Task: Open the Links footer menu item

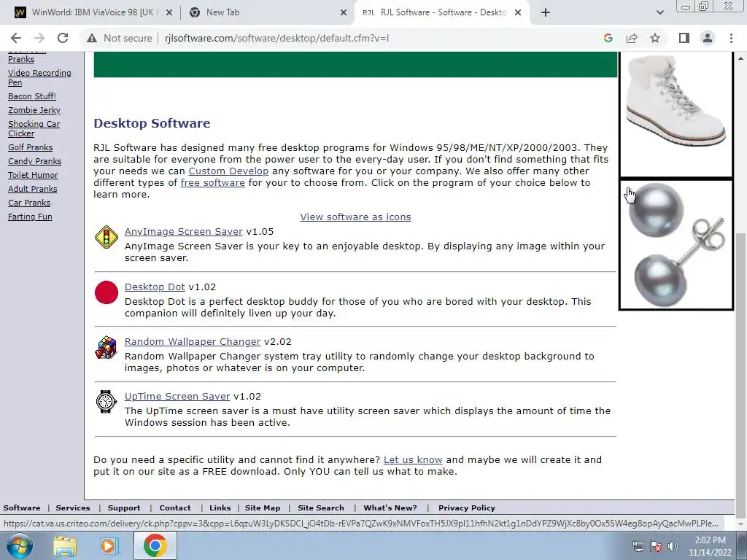Action: pos(220,508)
